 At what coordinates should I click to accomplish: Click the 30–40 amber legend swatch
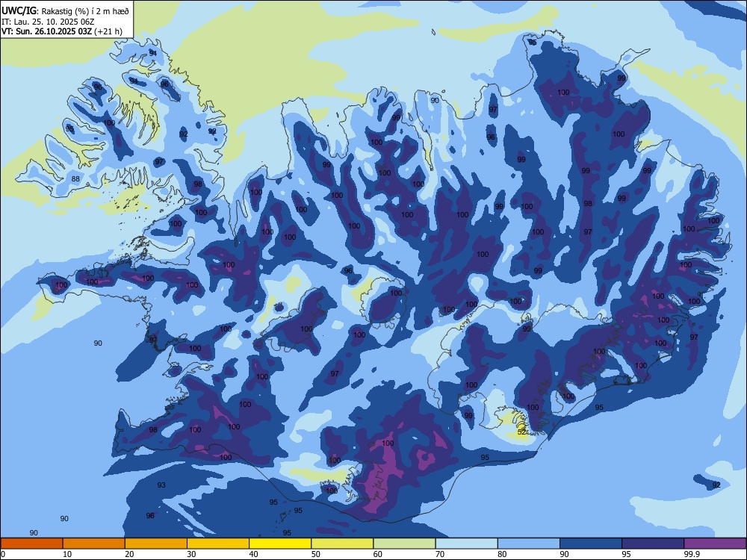point(218,544)
